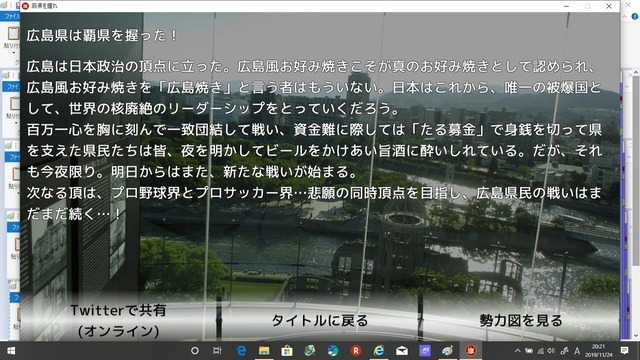The height and width of the screenshot is (360, 640).
Task: Open Task View from the taskbar
Action: pyautogui.click(x=217, y=351)
